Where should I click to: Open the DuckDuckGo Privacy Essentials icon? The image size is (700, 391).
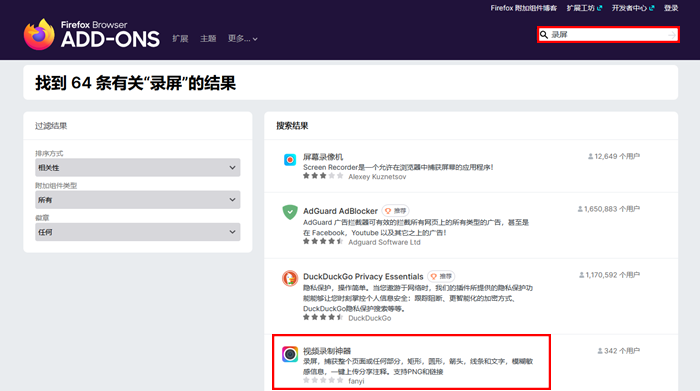(290, 278)
